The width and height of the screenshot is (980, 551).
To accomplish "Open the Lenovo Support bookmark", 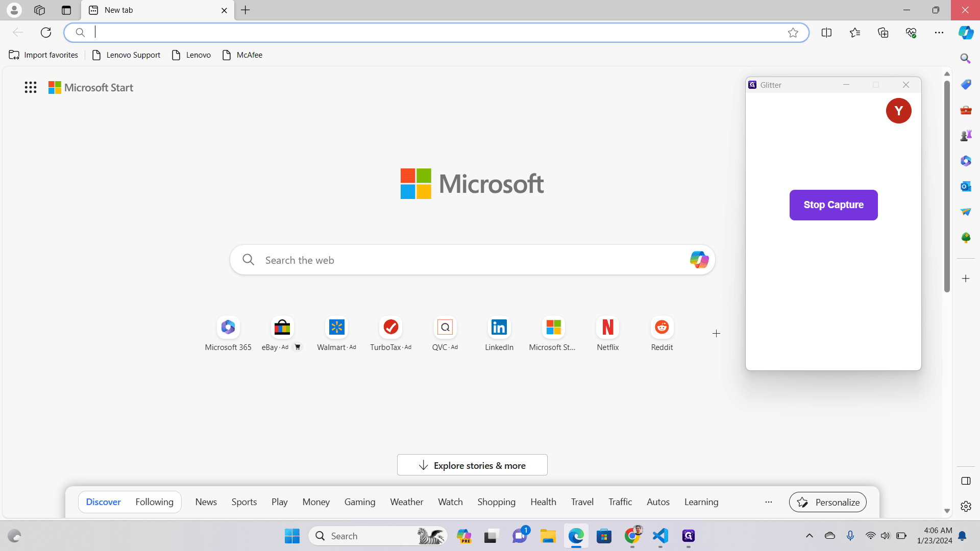I will click(x=126, y=55).
